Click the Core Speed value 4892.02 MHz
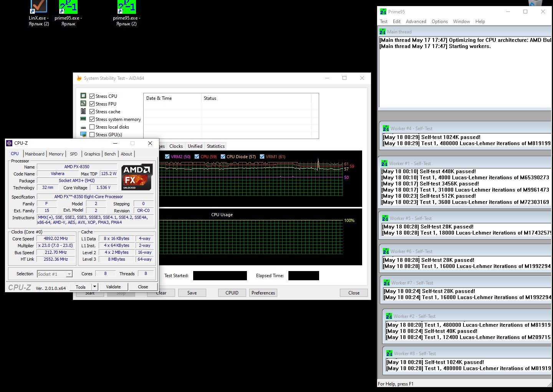Screen dimensions: 553x392 (x=56, y=238)
